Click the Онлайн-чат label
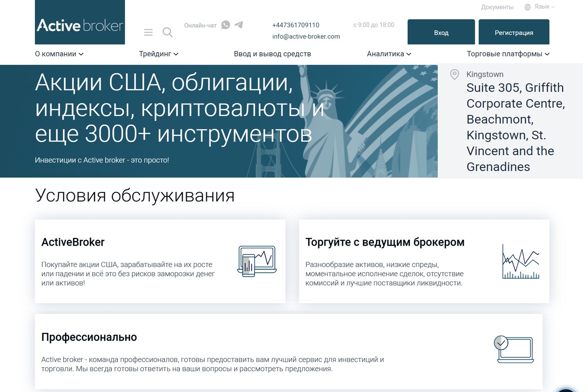Image resolution: width=588 pixels, height=392 pixels. [x=200, y=25]
